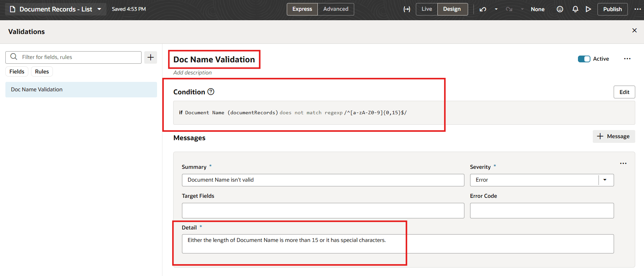Image resolution: width=644 pixels, height=276 pixels.
Task: Open the header more options menu
Action: click(x=637, y=9)
